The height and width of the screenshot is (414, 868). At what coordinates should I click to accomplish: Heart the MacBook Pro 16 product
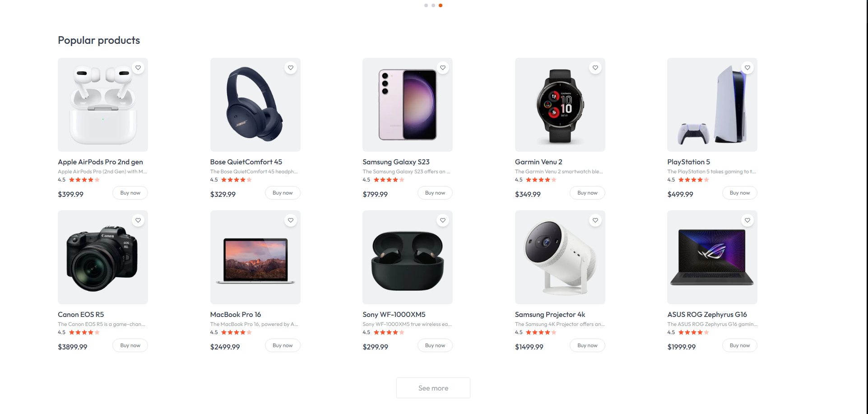click(x=291, y=220)
